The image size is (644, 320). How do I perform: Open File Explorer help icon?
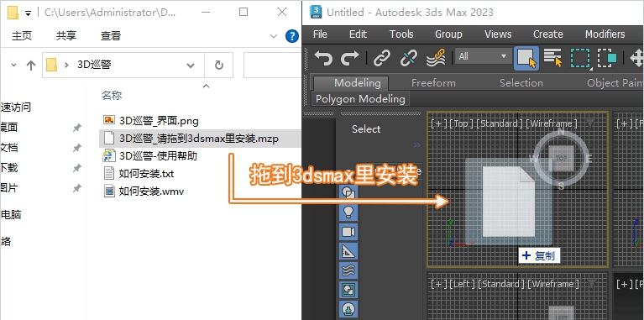[291, 36]
